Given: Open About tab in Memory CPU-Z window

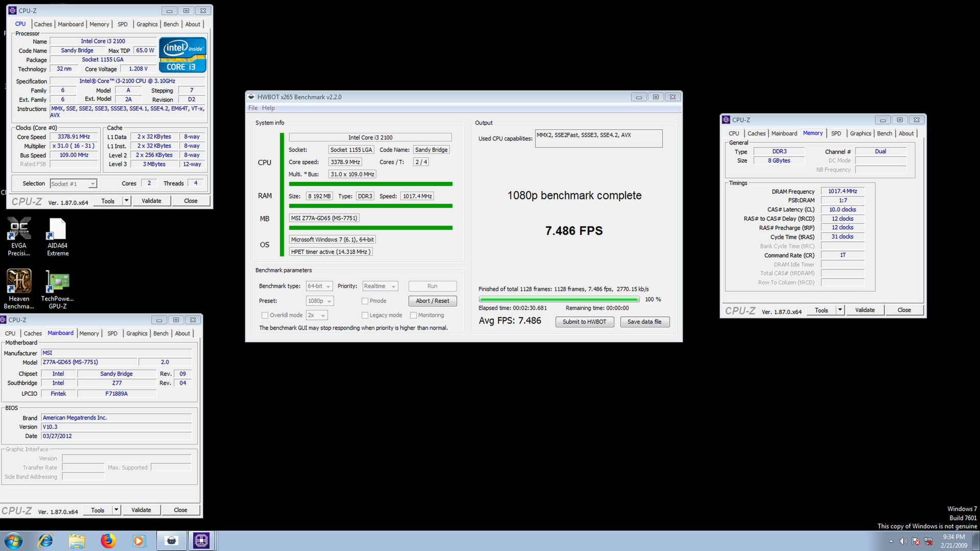Looking at the screenshot, I should tap(906, 134).
